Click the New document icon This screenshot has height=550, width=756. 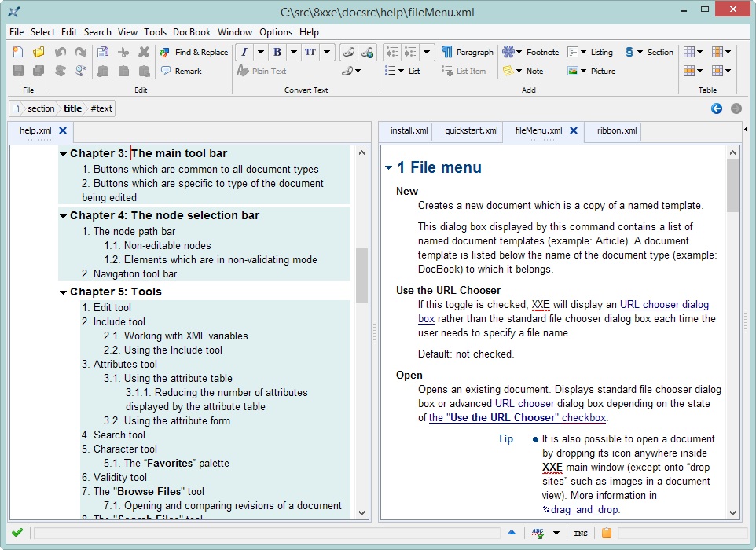point(18,53)
